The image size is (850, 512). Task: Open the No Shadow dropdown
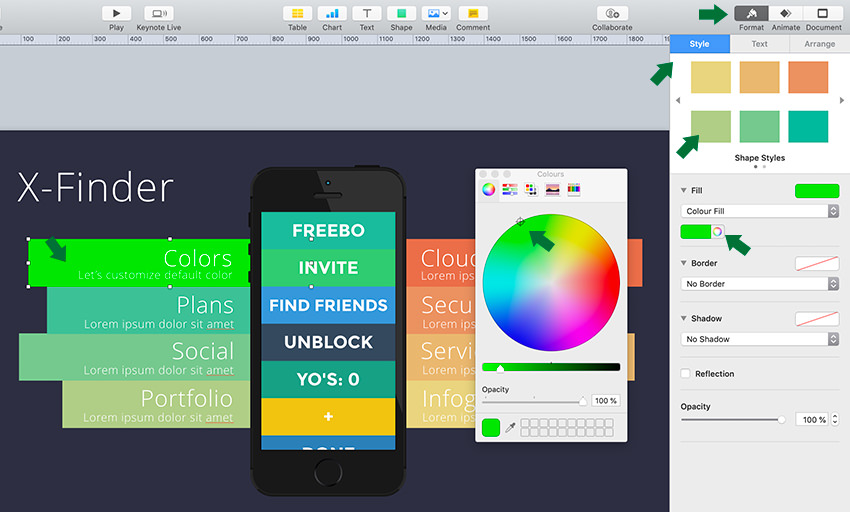[x=759, y=339]
